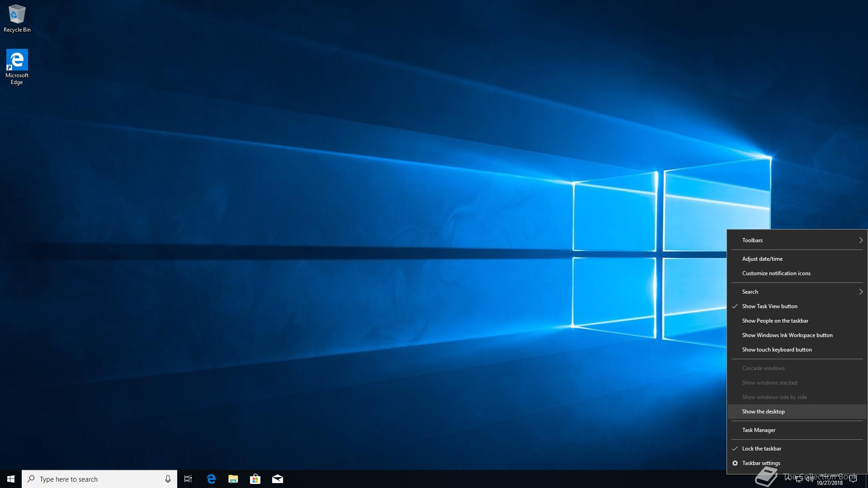Open Task Manager from context menu
The width and height of the screenshot is (868, 488).
pos(759,430)
